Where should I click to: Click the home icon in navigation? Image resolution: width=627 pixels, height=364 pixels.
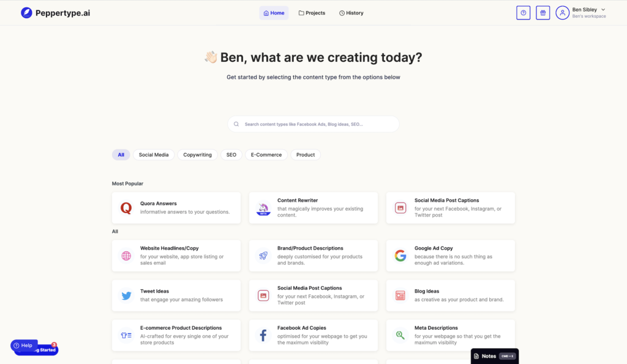(x=266, y=13)
